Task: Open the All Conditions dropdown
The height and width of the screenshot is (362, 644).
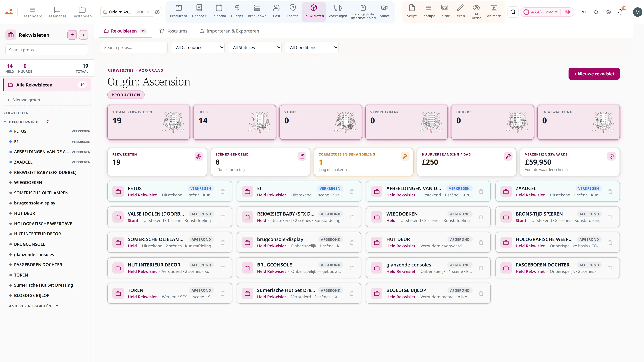Action: point(312,47)
